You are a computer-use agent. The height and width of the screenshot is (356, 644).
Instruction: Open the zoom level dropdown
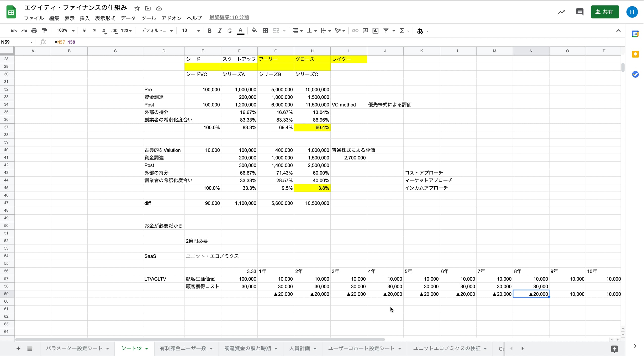[65, 30]
